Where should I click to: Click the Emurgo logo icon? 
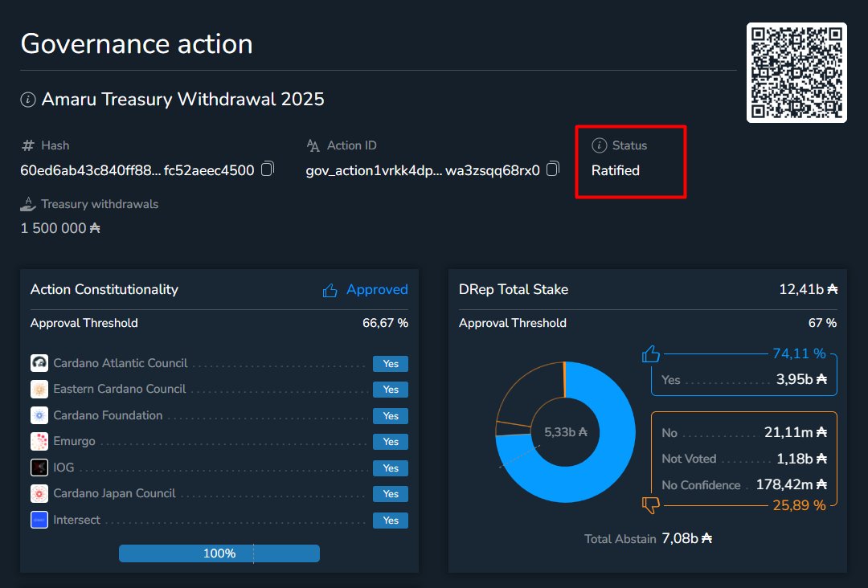point(39,441)
